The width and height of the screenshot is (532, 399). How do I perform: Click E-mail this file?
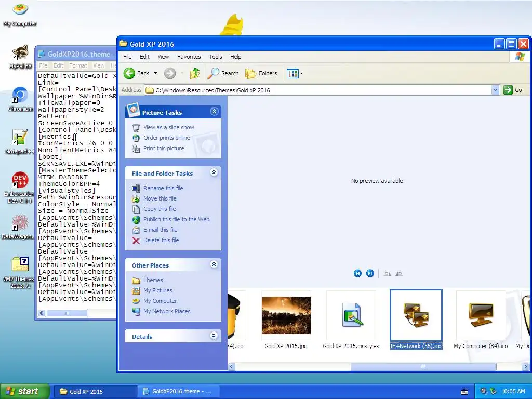pos(160,230)
